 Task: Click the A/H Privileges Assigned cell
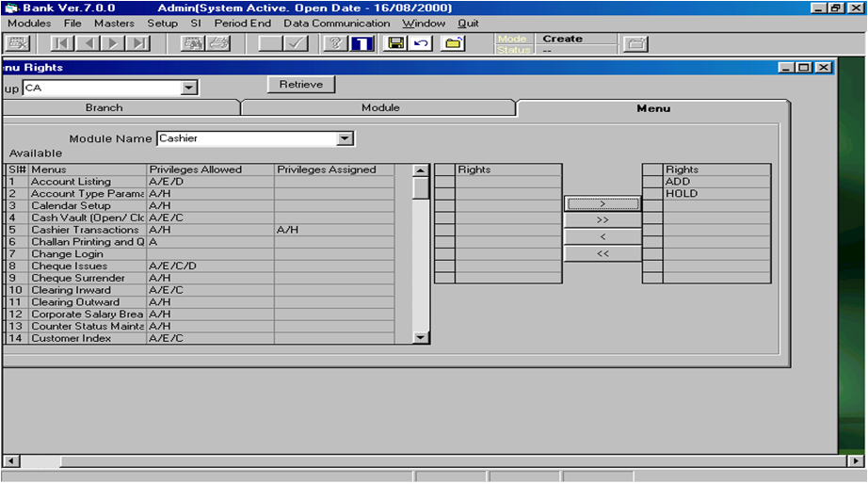(x=334, y=230)
